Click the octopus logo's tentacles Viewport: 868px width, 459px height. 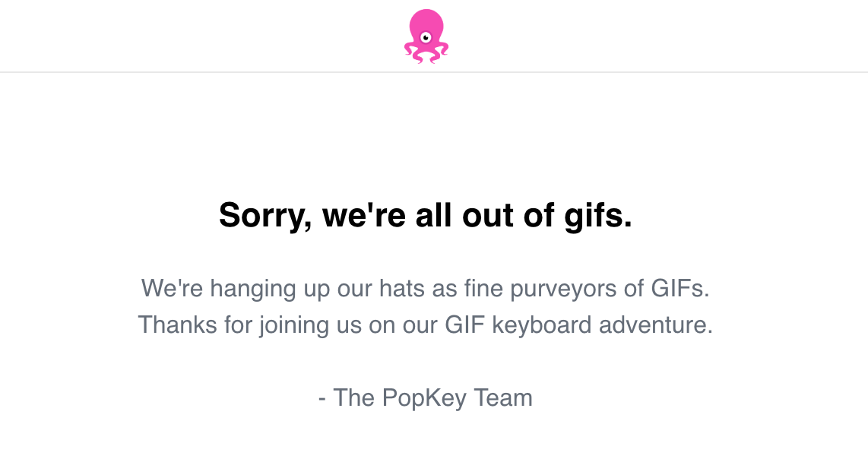click(x=426, y=53)
